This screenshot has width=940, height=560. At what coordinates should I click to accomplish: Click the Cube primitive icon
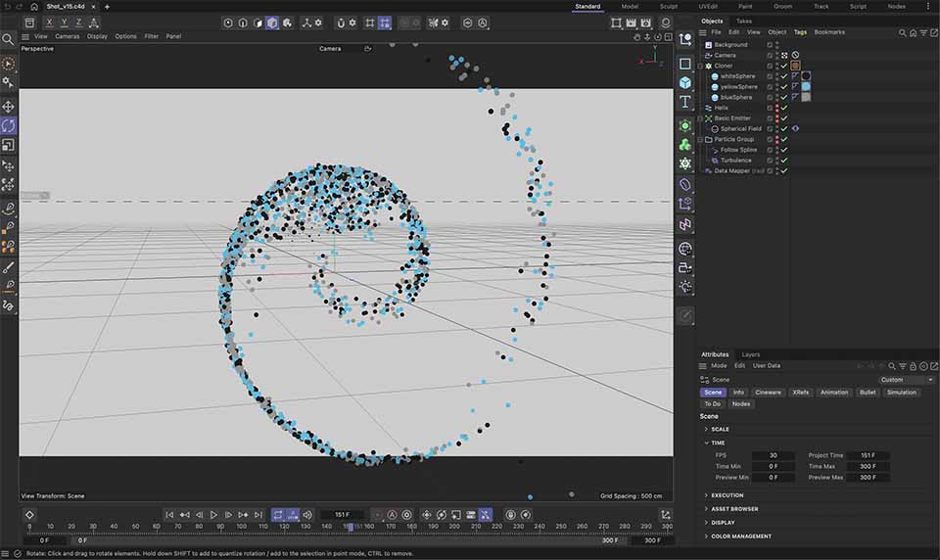(x=685, y=83)
